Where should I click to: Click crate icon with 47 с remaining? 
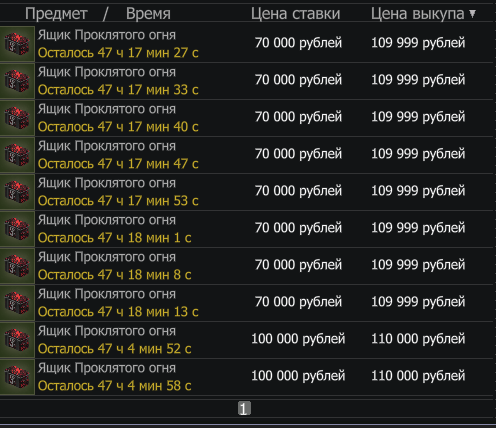coord(17,155)
